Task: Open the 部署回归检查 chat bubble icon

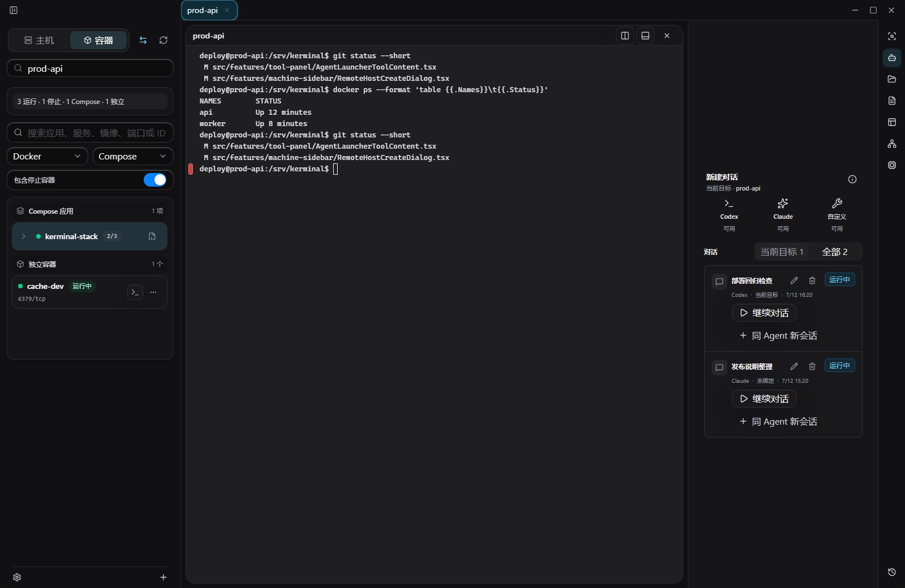Action: (x=719, y=281)
